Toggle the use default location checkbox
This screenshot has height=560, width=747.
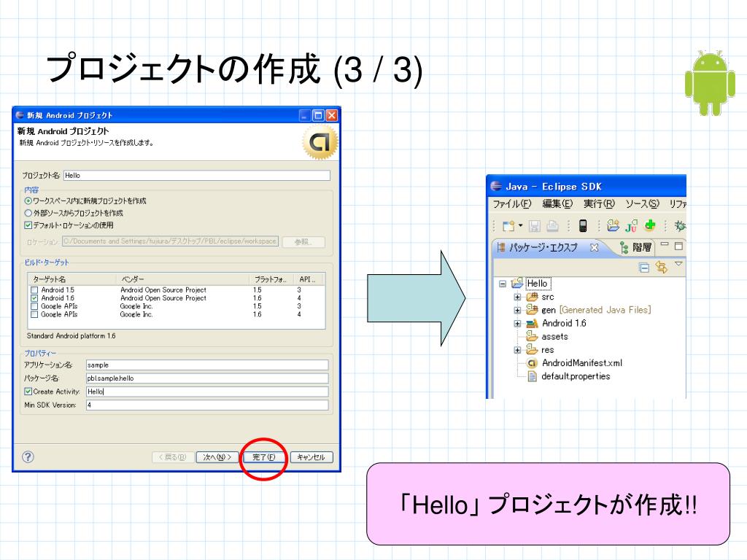pyautogui.click(x=28, y=225)
